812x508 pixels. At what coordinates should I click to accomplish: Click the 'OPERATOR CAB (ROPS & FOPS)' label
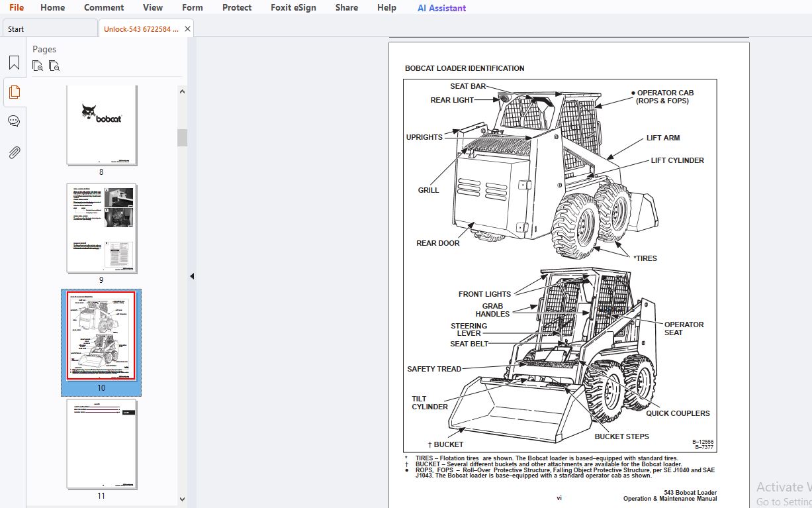point(662,97)
